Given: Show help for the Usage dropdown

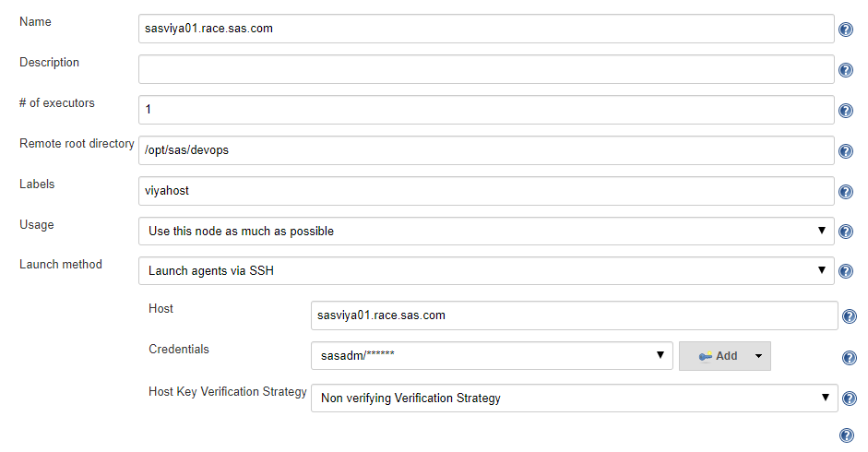Looking at the screenshot, I should [845, 232].
